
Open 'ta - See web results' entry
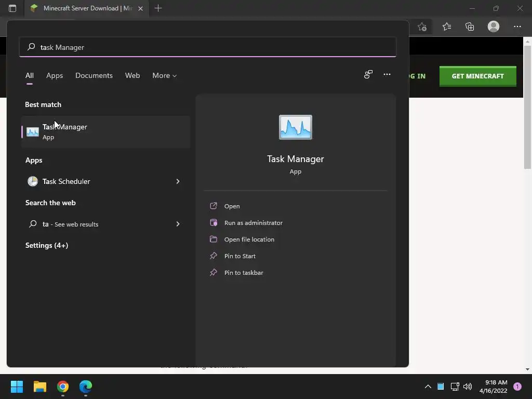(x=105, y=224)
